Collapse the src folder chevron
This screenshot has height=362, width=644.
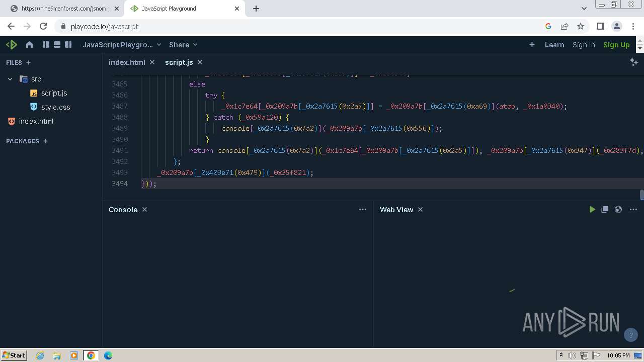10,79
